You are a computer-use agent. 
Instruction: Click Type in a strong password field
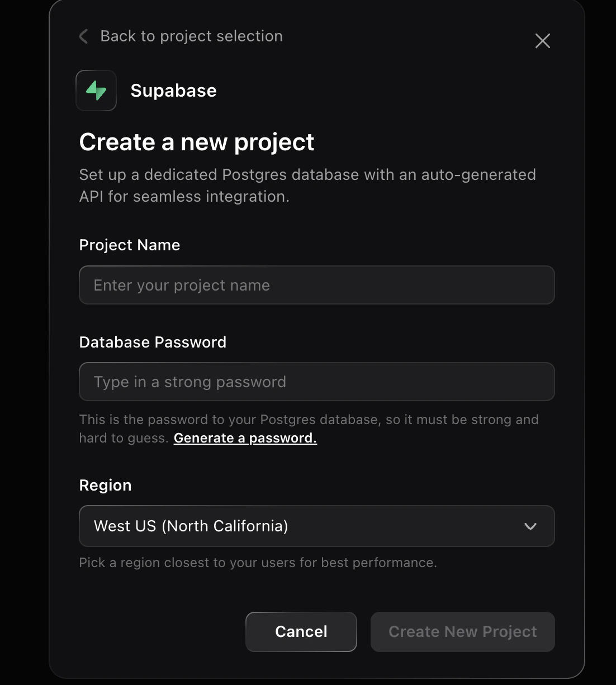click(317, 382)
